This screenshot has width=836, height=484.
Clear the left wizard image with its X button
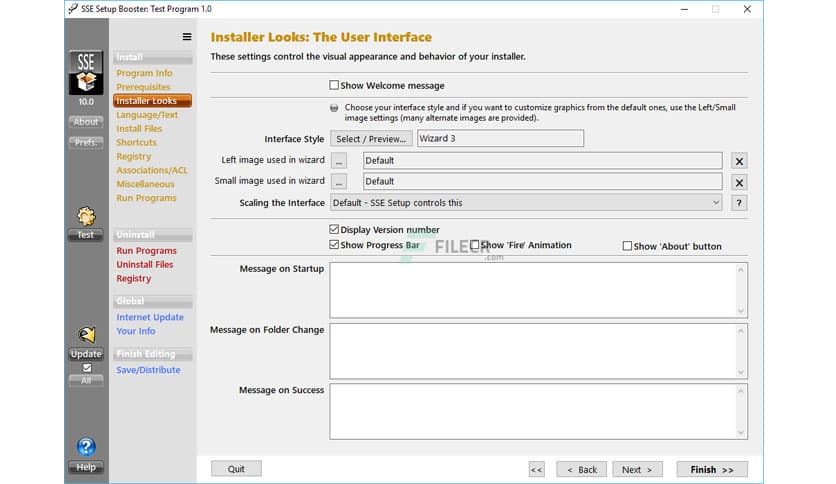[x=739, y=161]
